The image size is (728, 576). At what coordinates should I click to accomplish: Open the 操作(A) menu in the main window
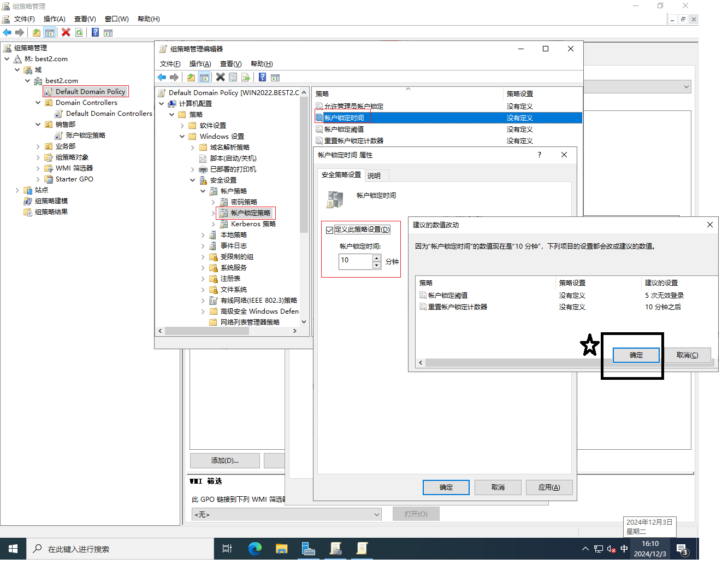coord(55,19)
